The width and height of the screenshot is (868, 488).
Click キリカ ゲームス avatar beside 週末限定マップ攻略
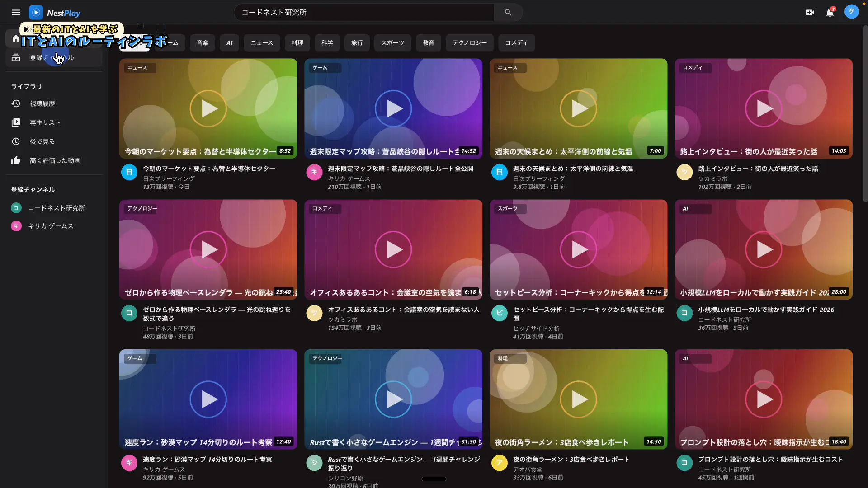(314, 172)
